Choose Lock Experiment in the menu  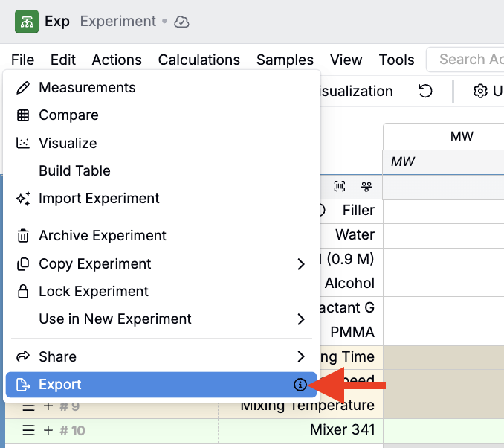(x=94, y=292)
